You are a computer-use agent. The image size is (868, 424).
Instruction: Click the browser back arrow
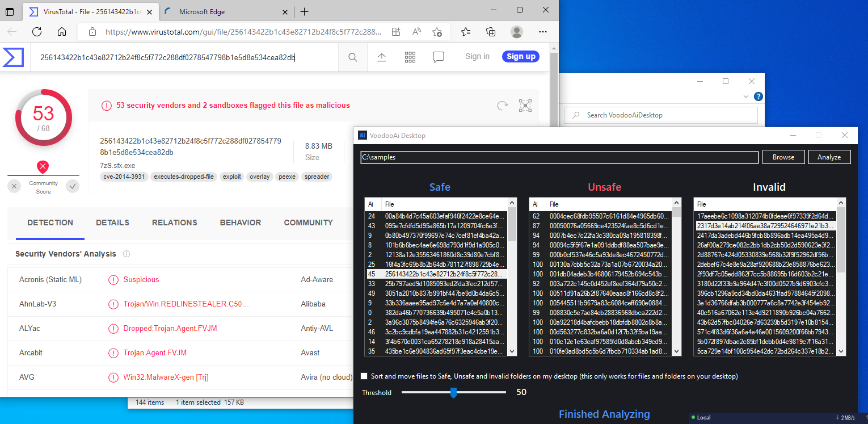[x=12, y=32]
